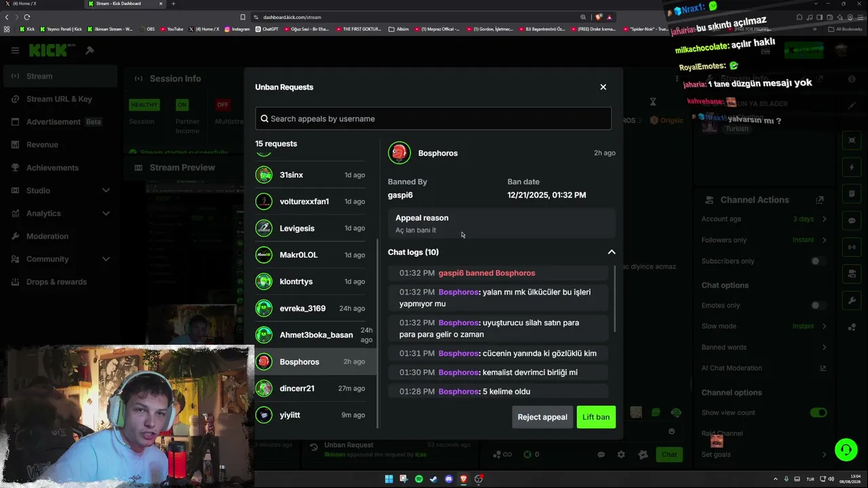
Task: Open Account age setting chevron
Action: tap(824, 219)
